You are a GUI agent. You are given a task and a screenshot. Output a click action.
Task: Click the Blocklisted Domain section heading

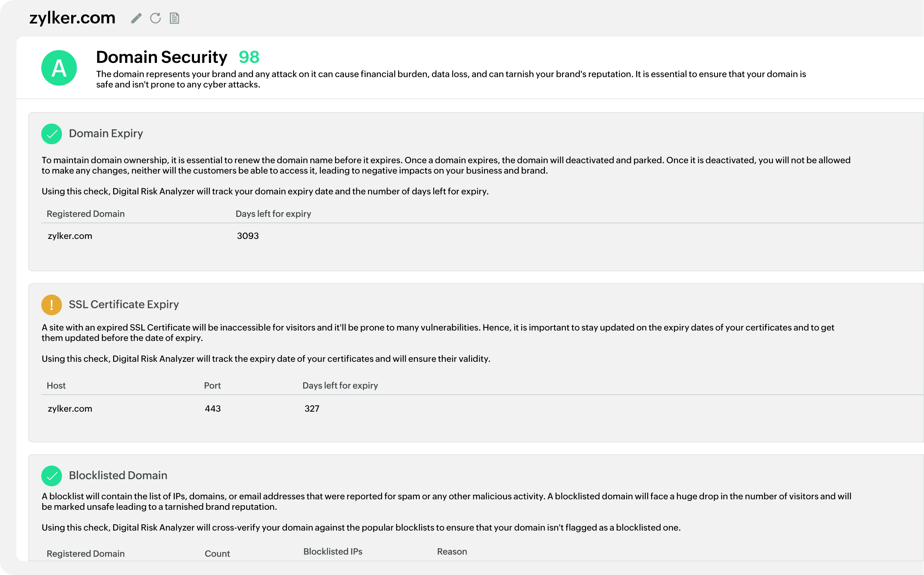118,475
